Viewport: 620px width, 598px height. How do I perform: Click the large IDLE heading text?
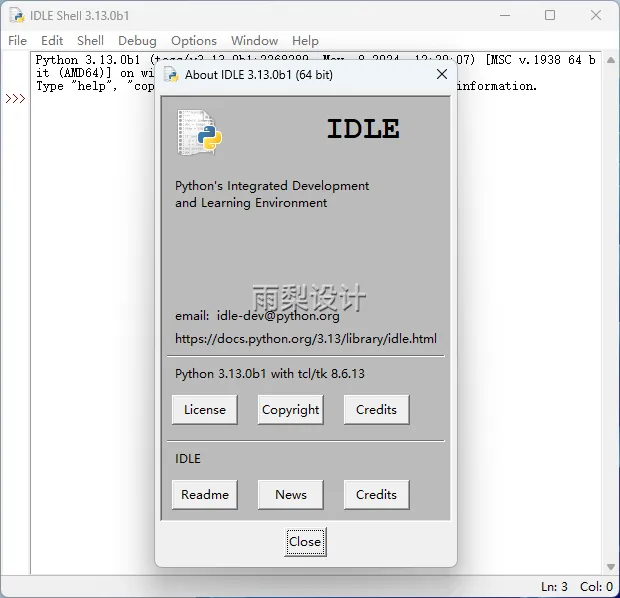click(363, 129)
